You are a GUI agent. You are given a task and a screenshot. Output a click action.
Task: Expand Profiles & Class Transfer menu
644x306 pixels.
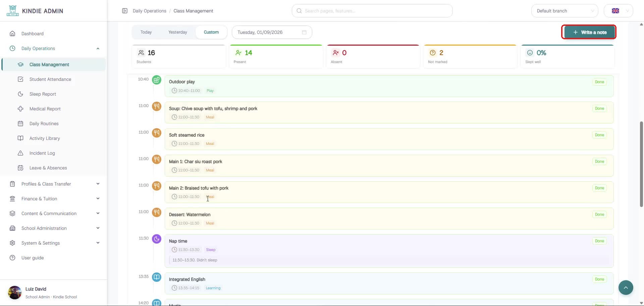54,184
